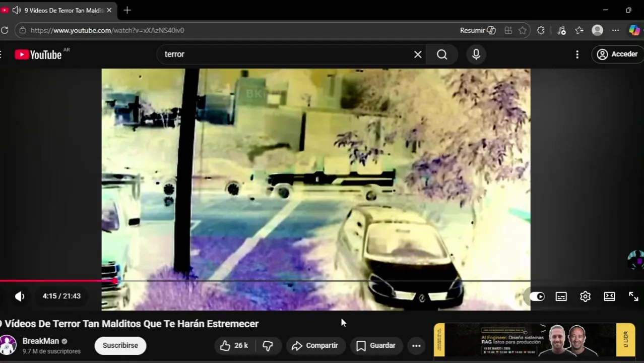The height and width of the screenshot is (363, 644).
Task: Click the Acceder sign-in button
Action: pos(617,54)
